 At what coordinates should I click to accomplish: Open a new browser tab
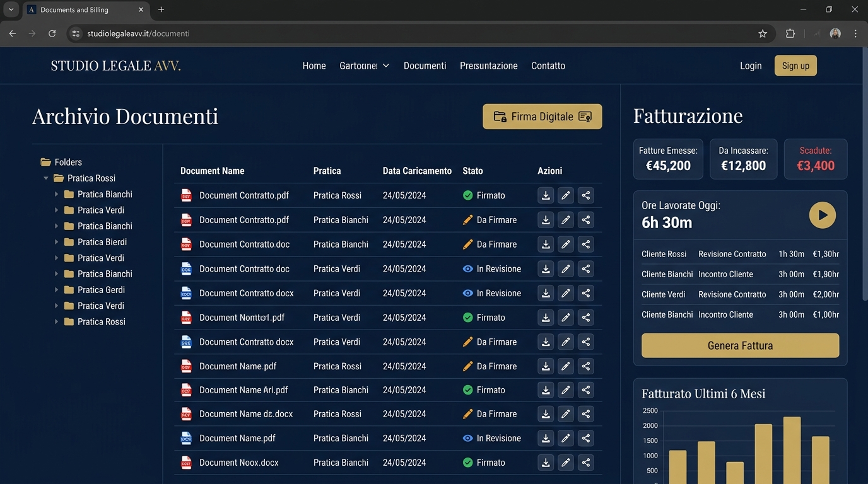click(161, 9)
